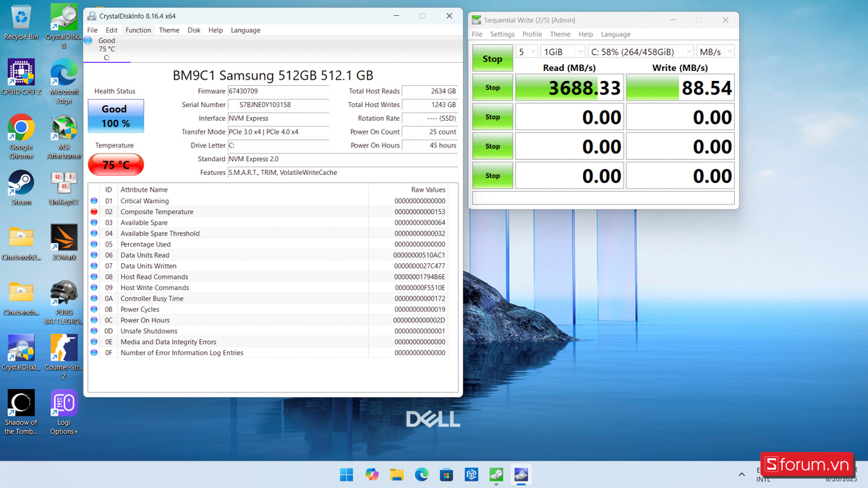Viewport: 868px width, 488px height.
Task: Open Copilot from the taskbar
Action: [x=372, y=474]
